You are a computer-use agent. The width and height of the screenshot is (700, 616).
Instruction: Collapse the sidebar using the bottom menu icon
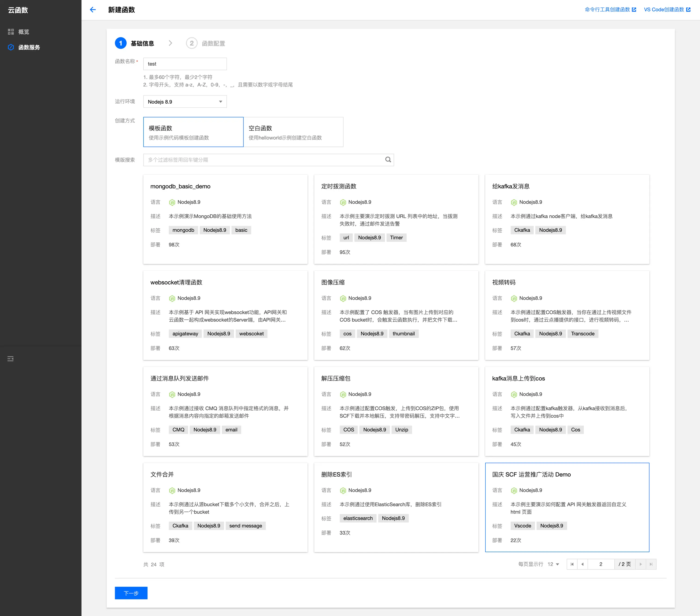coord(10,359)
